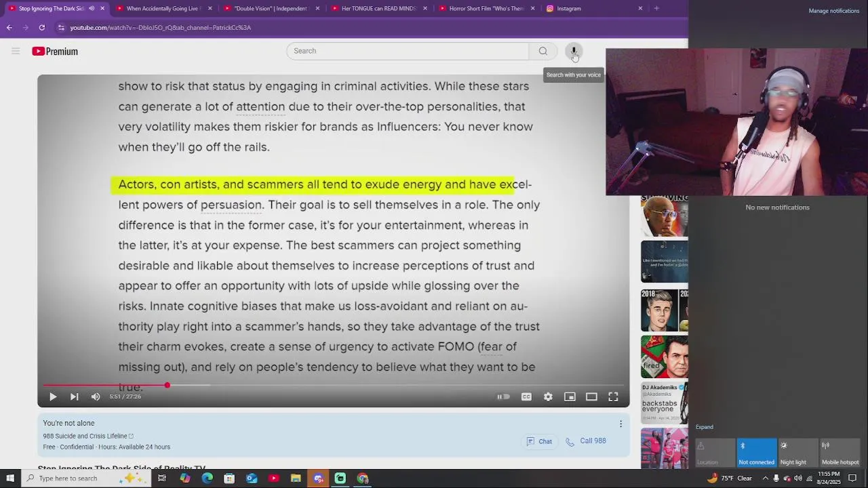Open YouTube hamburger guide menu
The image size is (868, 488).
coord(16,51)
